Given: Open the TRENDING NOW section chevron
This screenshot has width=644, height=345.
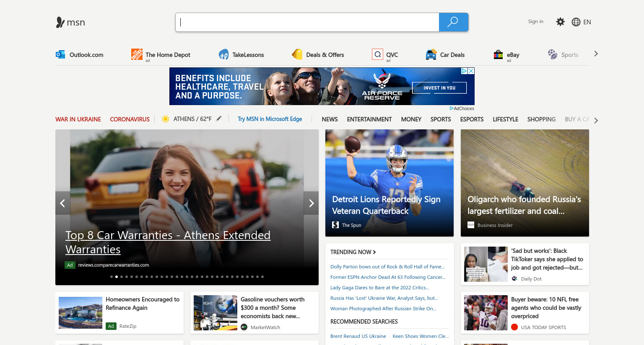Looking at the screenshot, I should pos(374,252).
